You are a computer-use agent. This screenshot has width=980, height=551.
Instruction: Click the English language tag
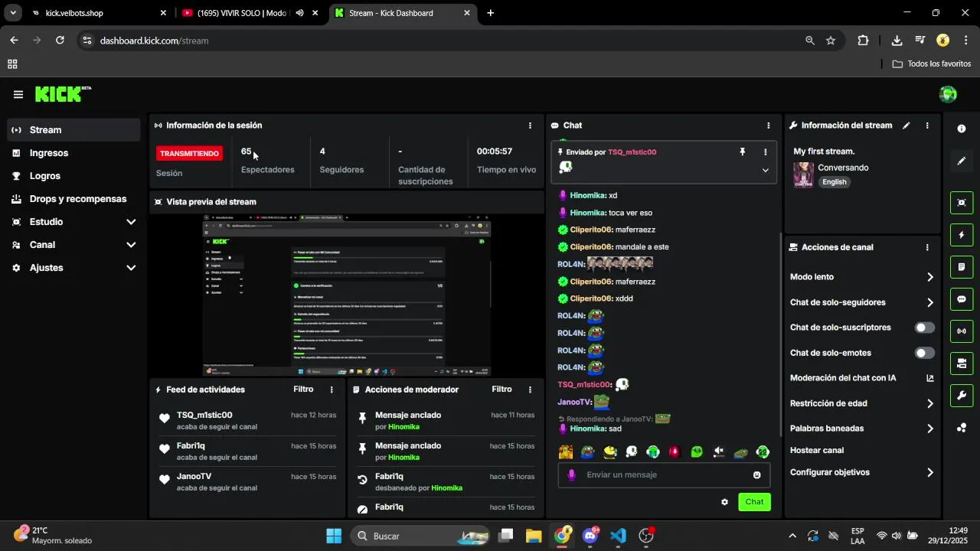pyautogui.click(x=835, y=182)
